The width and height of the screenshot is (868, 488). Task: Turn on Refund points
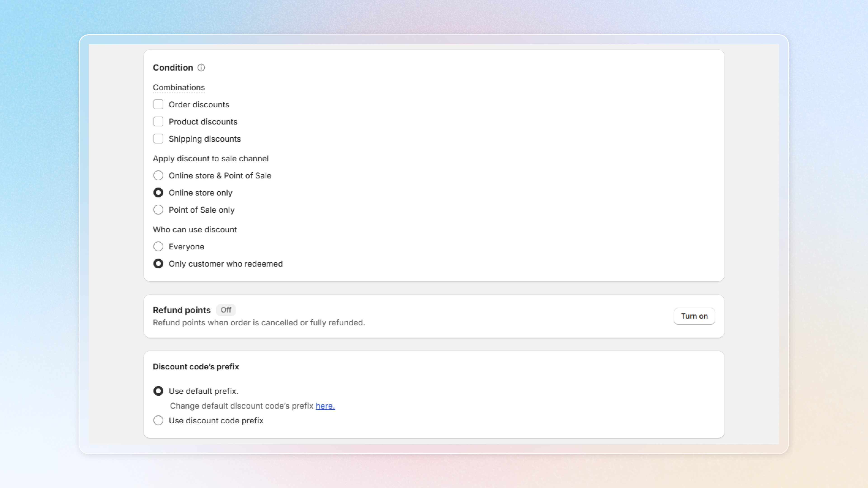point(694,316)
